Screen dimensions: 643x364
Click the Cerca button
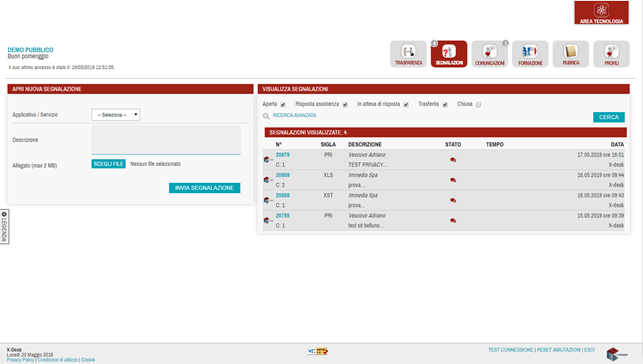tap(609, 117)
